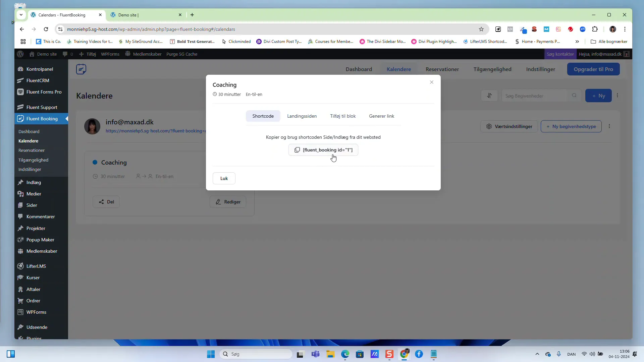Click the bookmark star in the address bar
Screen dimensions: 644x362
click(x=481, y=29)
